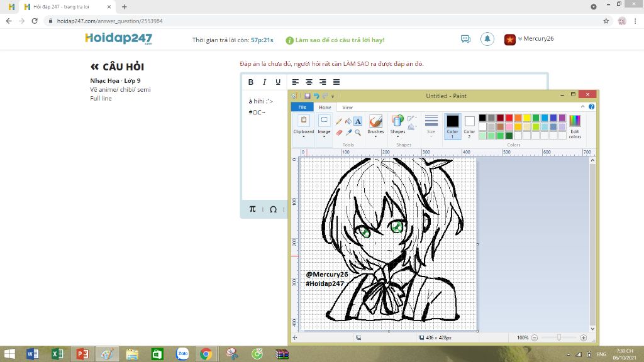Select the Hỏi đáp 247 browser tab
Image resolution: width=644 pixels, height=362 pixels.
67,7
